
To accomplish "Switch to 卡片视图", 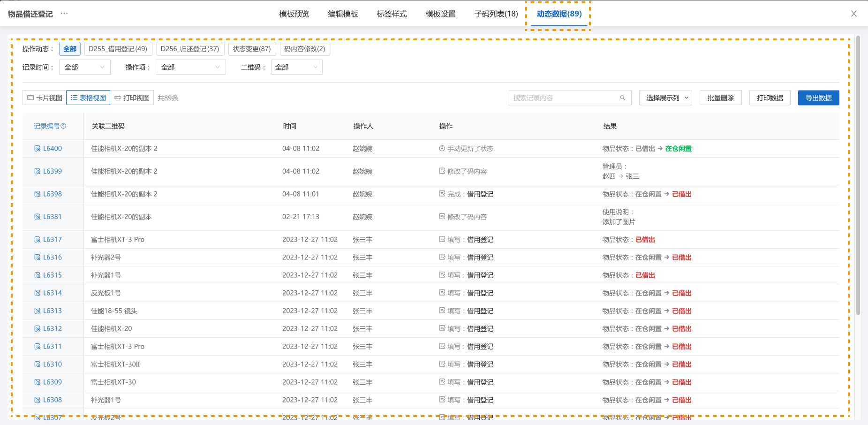I will point(45,98).
